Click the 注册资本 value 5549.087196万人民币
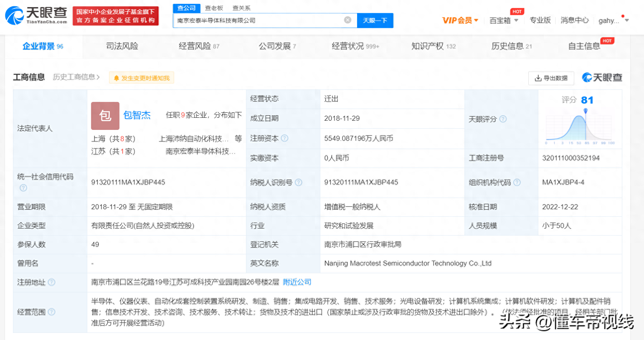Image resolution: width=644 pixels, height=340 pixels. (359, 138)
